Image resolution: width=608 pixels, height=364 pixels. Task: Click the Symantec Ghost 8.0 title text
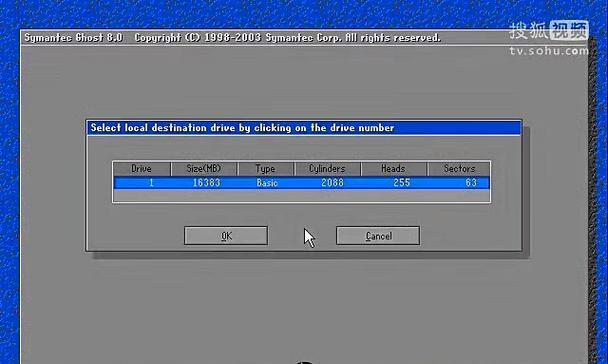[x=73, y=38]
